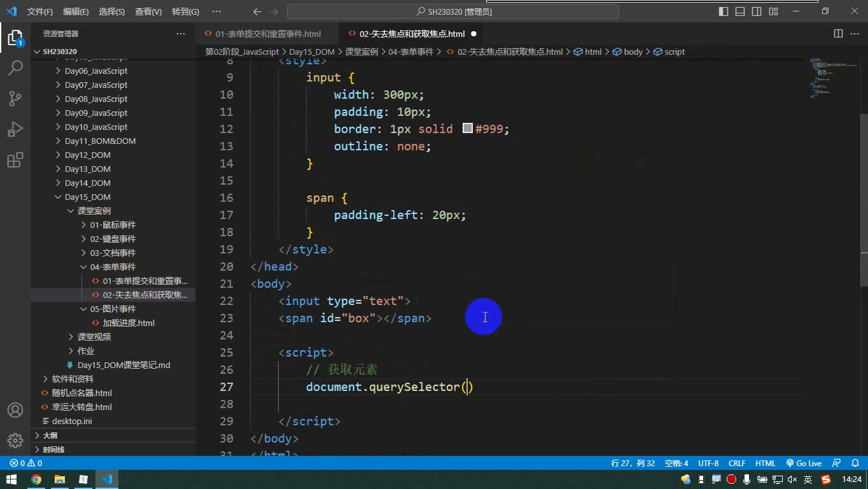Open the Explorer view in activity bar
This screenshot has height=489, width=868.
pos(15,38)
